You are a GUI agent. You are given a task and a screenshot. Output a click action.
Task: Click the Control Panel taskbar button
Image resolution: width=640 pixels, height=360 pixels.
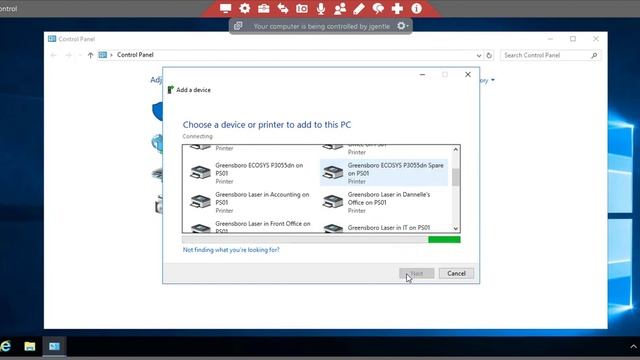coord(54,346)
